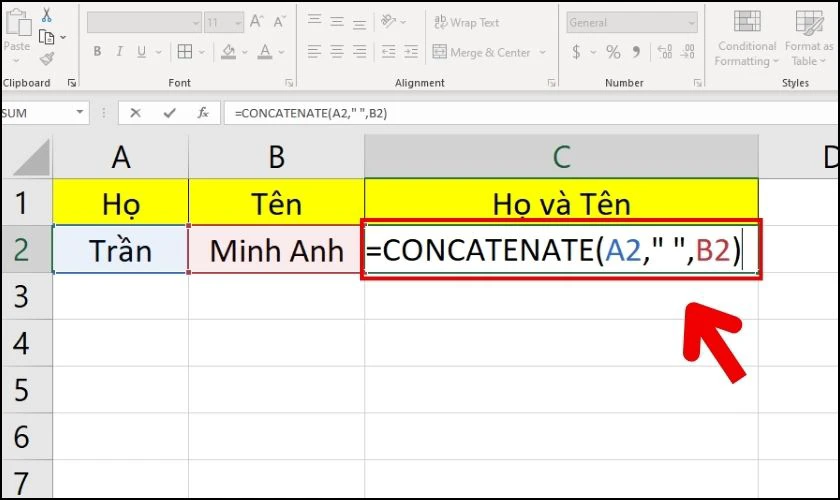840x500 pixels.
Task: Expand the Borders dropdown arrow
Action: (x=202, y=52)
